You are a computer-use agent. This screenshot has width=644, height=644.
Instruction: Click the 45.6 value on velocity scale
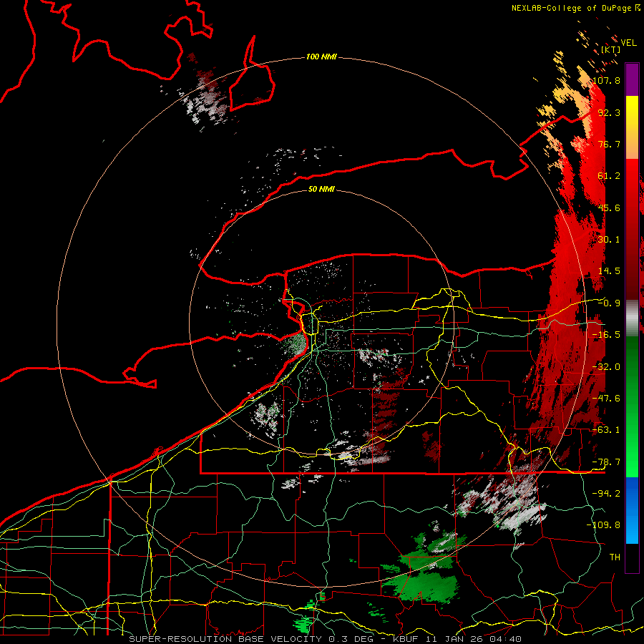point(609,208)
